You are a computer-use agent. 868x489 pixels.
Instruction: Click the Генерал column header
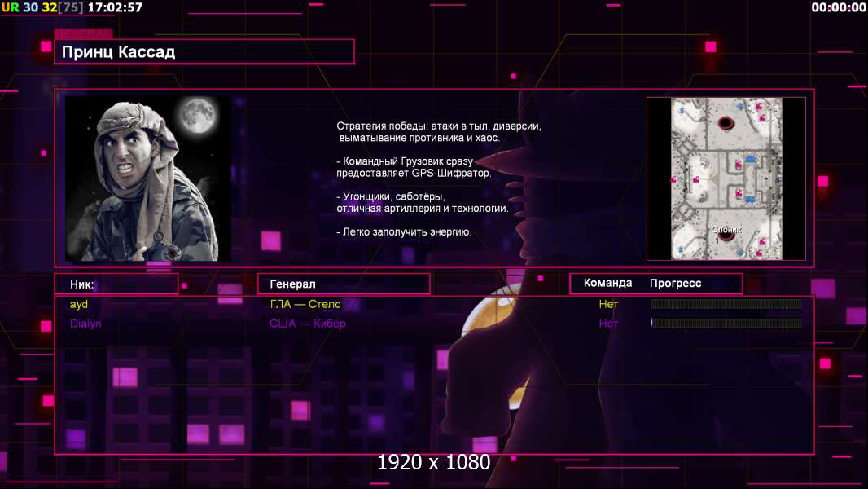tap(344, 284)
